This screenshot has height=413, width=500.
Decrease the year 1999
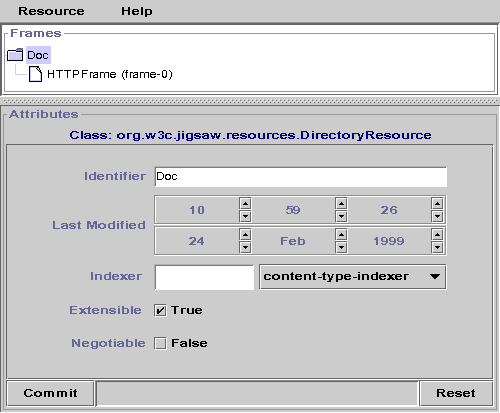tap(437, 247)
